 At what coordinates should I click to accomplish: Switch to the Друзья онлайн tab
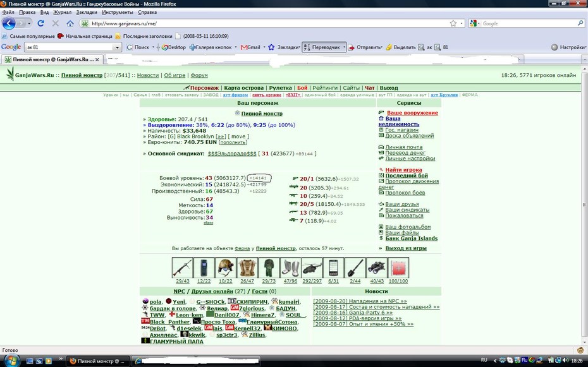pos(212,291)
